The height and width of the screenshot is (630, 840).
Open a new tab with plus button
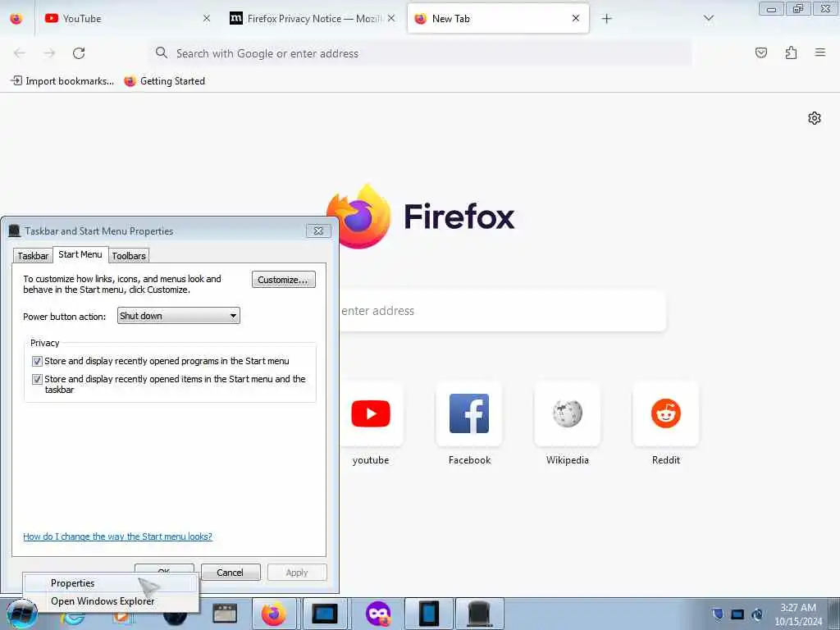coord(606,19)
